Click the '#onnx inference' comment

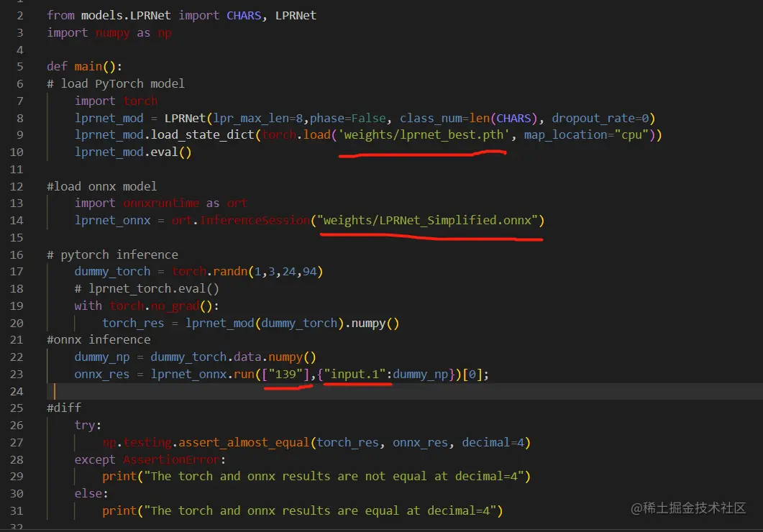(x=99, y=339)
